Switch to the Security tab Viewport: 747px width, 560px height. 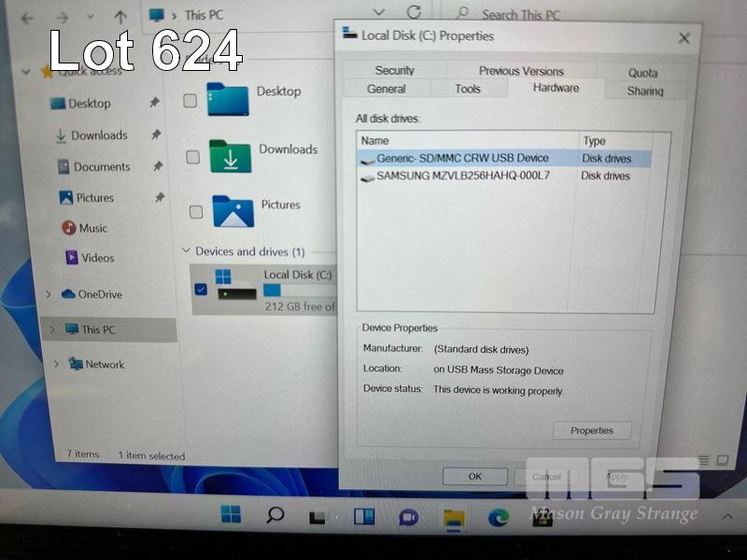click(394, 71)
